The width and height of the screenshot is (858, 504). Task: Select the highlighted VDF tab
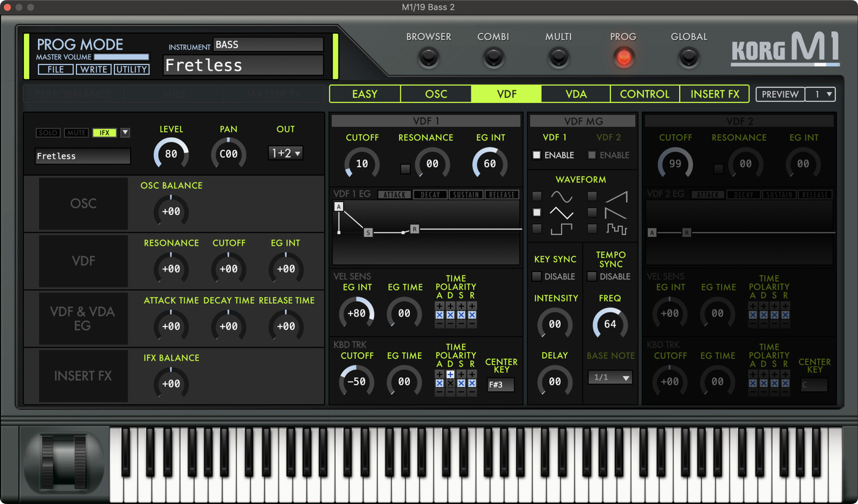pyautogui.click(x=506, y=94)
